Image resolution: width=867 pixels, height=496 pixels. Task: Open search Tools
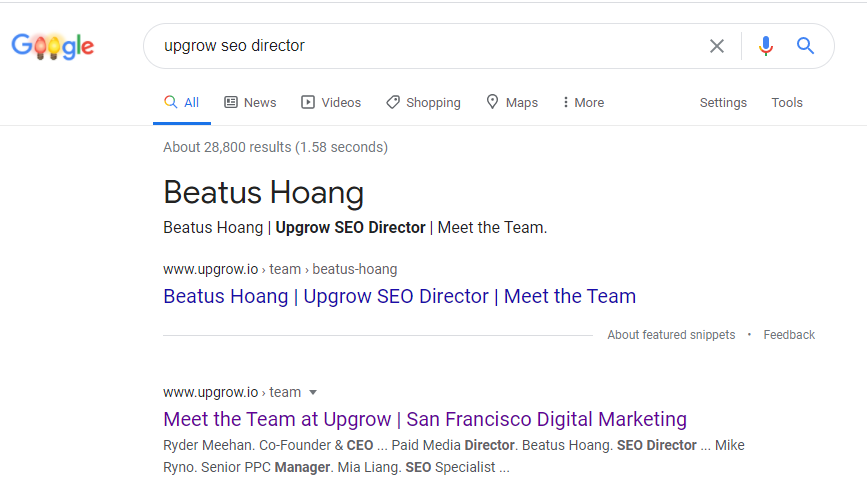(x=787, y=103)
